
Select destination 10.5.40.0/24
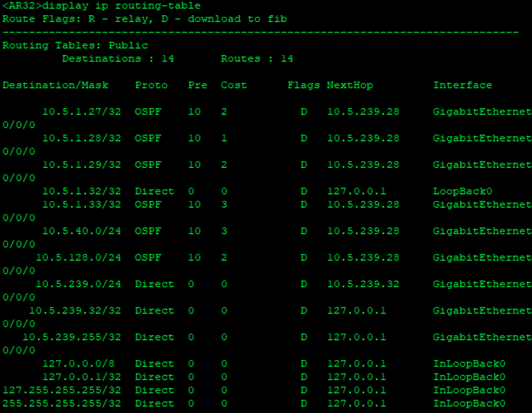pyautogui.click(x=81, y=231)
